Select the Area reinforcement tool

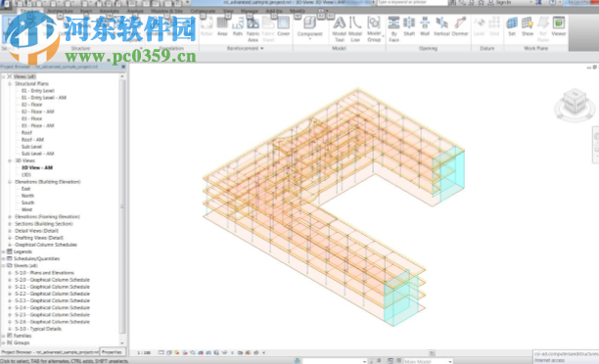click(222, 26)
